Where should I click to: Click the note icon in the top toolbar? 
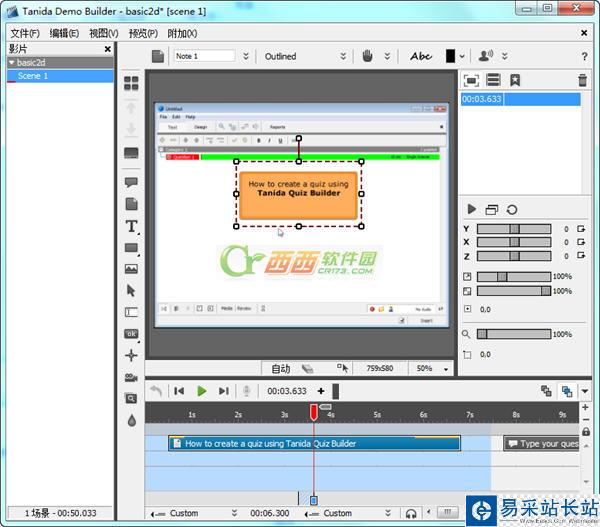point(158,56)
